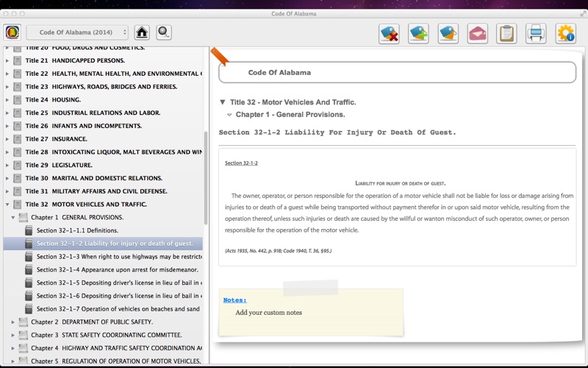Screen dimensions: 588x368
Task: Click the Section 32-1-2 Liability For Injury heading
Action: coord(337,132)
